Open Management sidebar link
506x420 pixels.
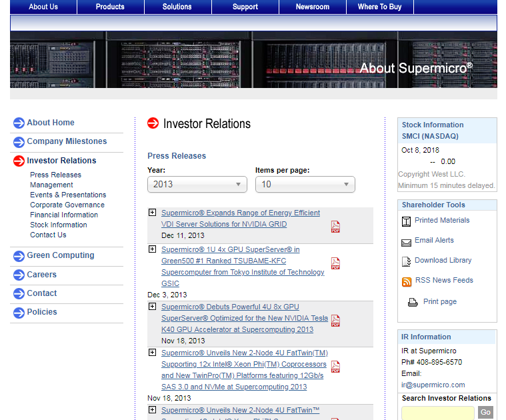51,185
